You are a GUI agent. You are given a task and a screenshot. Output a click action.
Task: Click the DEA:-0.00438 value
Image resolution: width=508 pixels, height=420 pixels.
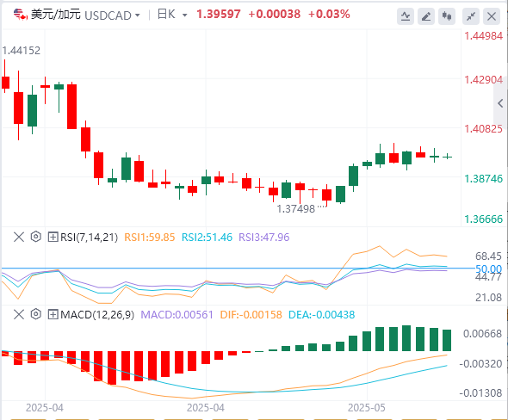[x=322, y=315]
